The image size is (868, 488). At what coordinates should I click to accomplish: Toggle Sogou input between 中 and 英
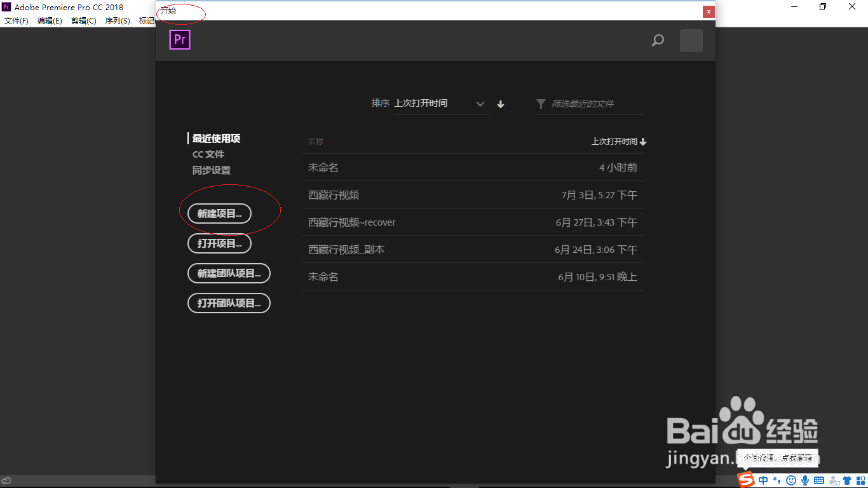click(x=763, y=480)
